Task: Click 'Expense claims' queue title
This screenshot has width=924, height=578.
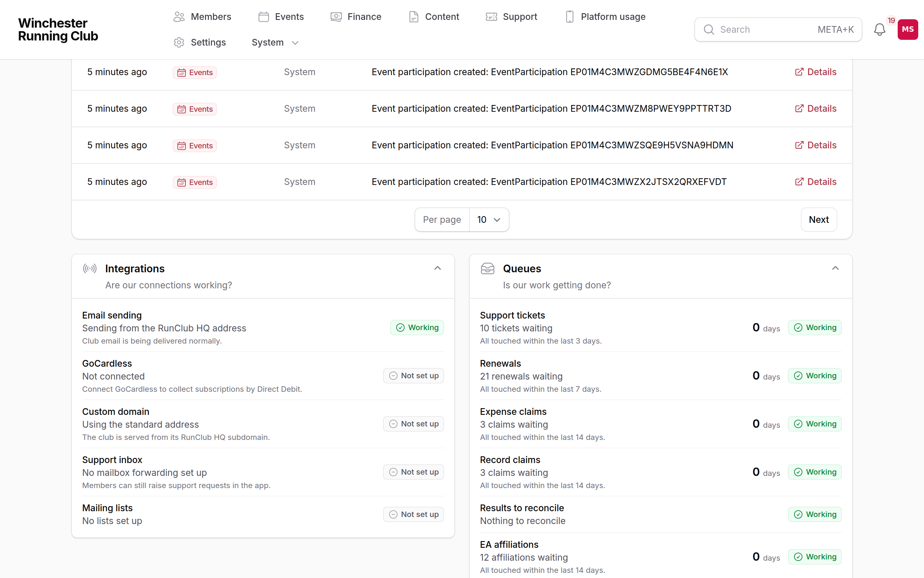Action: [513, 412]
